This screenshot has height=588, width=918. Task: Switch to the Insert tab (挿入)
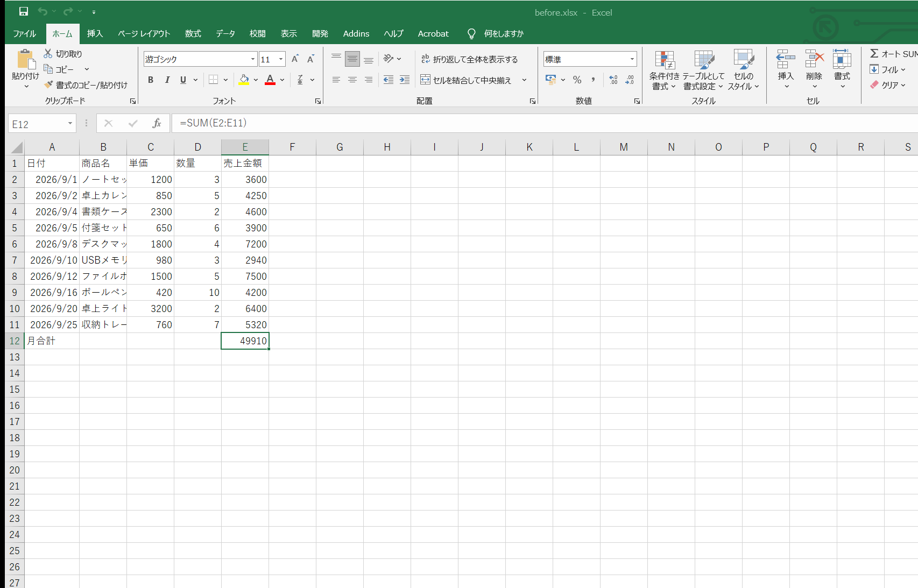pyautogui.click(x=95, y=33)
